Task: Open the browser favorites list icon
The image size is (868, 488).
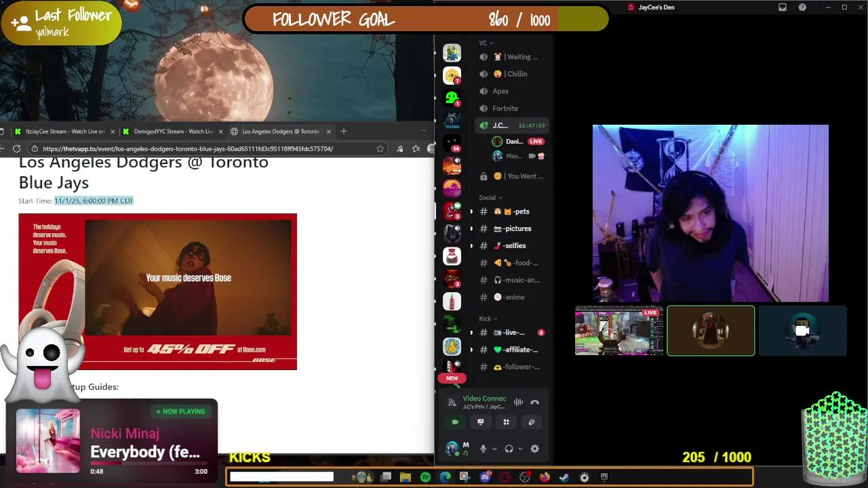Action: coord(416,148)
